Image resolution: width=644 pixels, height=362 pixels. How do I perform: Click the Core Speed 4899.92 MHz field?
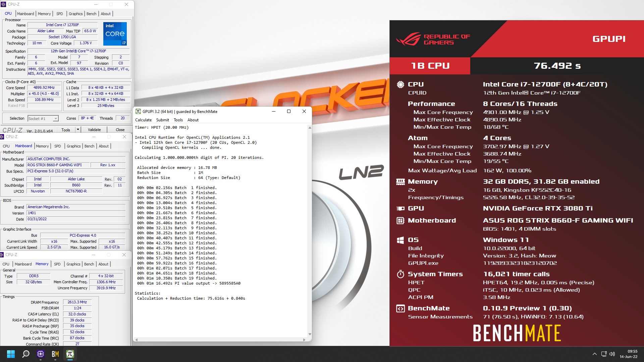[x=44, y=88]
